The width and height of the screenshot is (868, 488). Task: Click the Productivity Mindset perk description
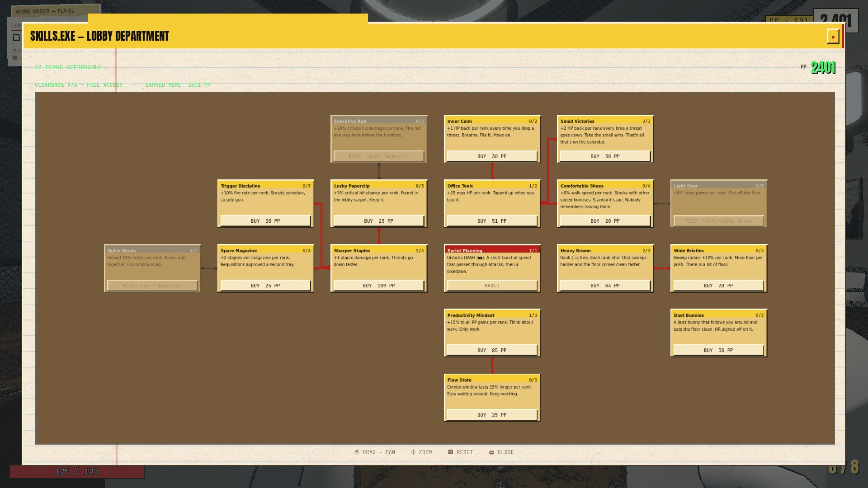tap(490, 326)
